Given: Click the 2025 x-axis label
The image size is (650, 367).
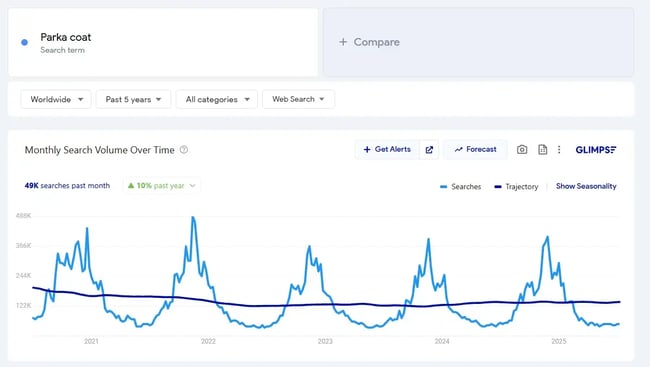Looking at the screenshot, I should click(x=559, y=341).
